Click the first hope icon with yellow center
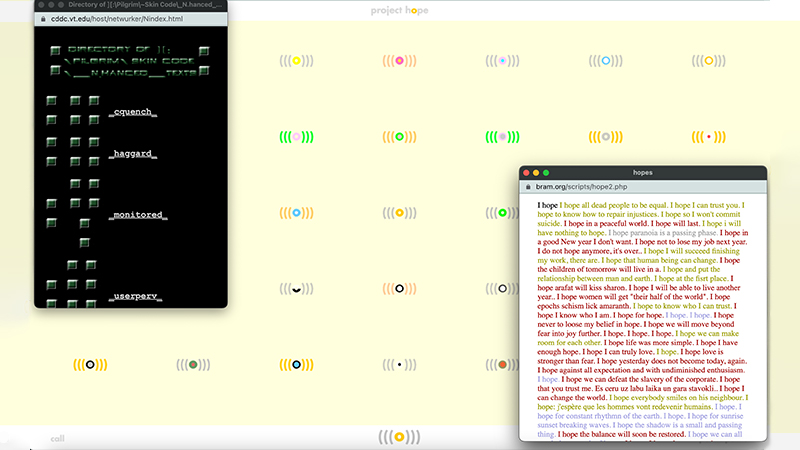800x450 pixels. pos(296,61)
